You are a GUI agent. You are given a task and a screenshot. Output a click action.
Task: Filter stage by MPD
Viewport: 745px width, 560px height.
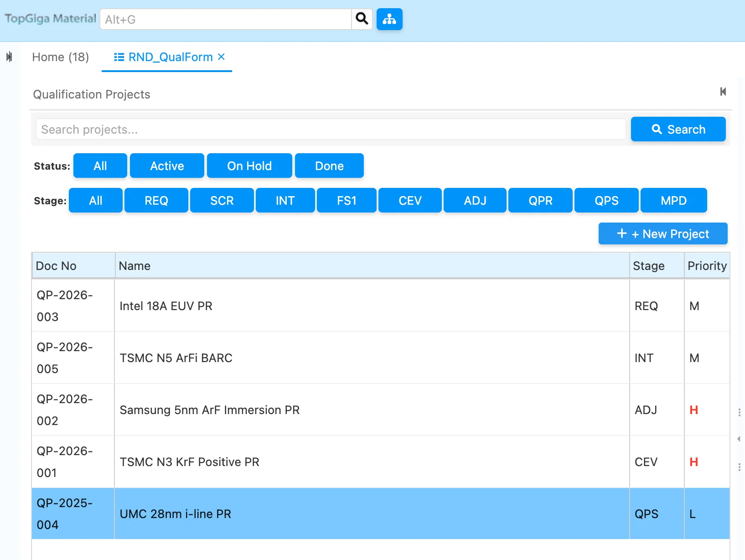tap(673, 201)
